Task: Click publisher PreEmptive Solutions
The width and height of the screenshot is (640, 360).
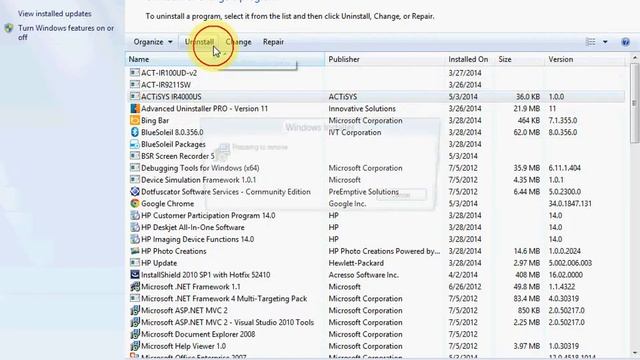Action: [x=364, y=191]
